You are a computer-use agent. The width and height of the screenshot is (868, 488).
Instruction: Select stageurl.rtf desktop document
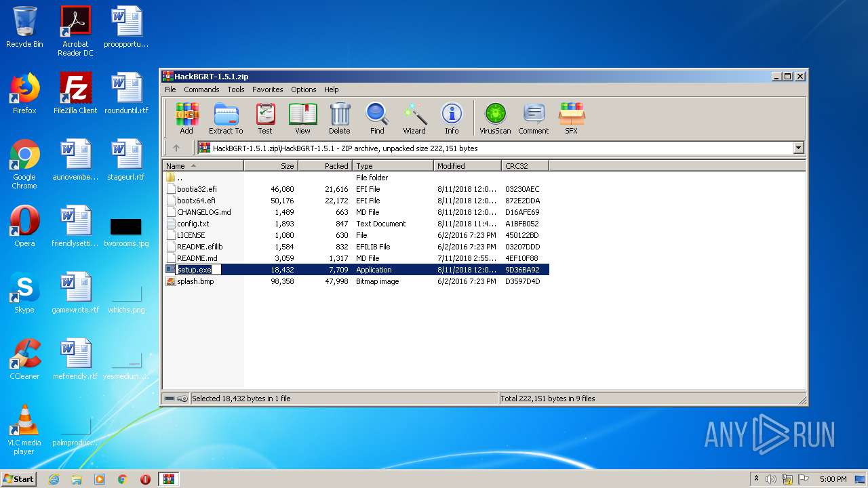(126, 160)
